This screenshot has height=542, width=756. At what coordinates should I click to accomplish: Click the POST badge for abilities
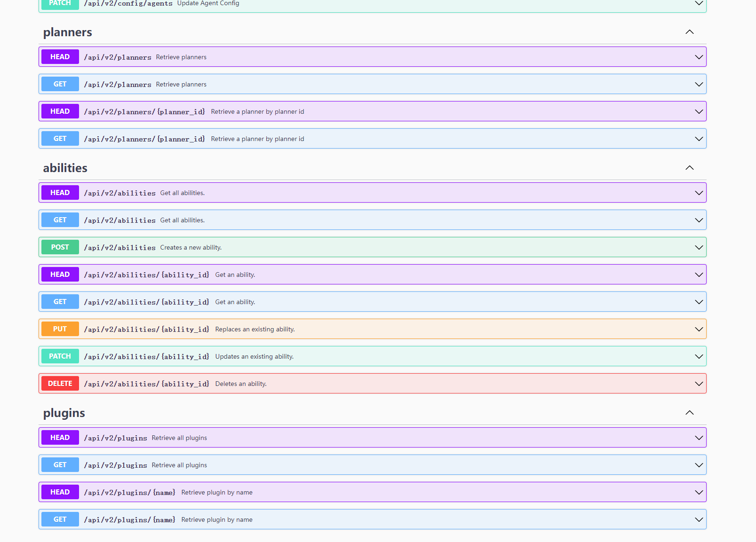[x=60, y=247]
